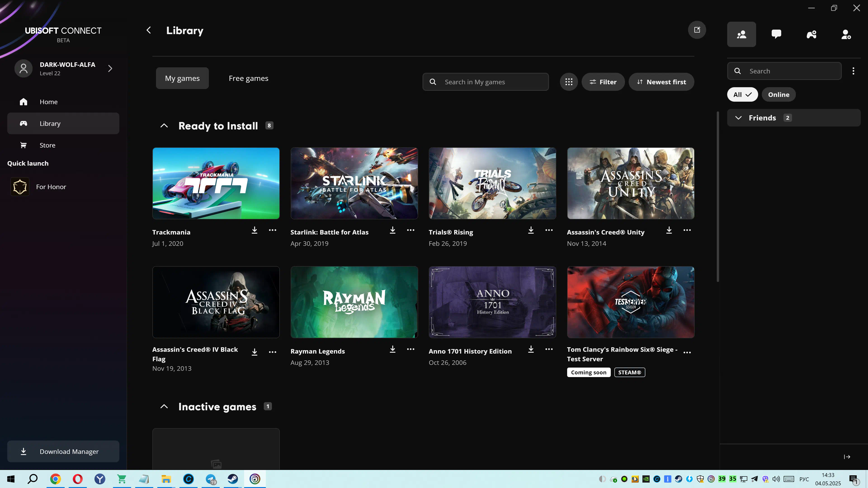The image size is (868, 488).
Task: Go to Home in the sidebar
Action: point(63,102)
